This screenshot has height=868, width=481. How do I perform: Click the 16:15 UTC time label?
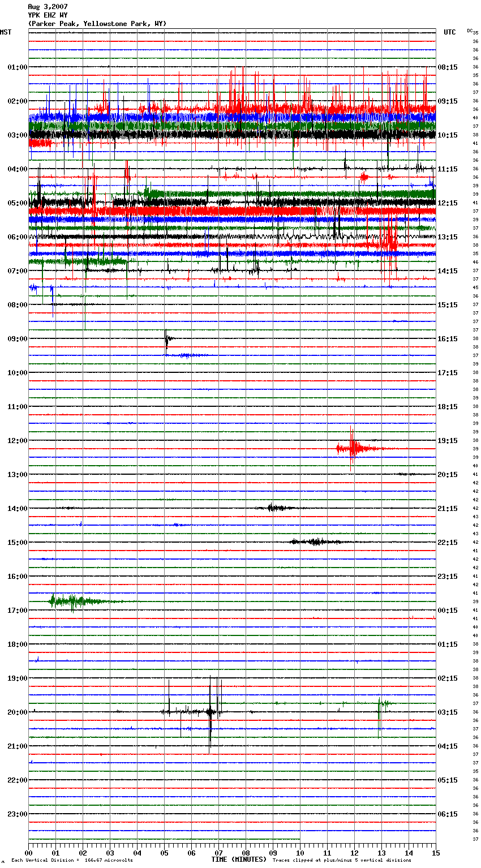448,338
